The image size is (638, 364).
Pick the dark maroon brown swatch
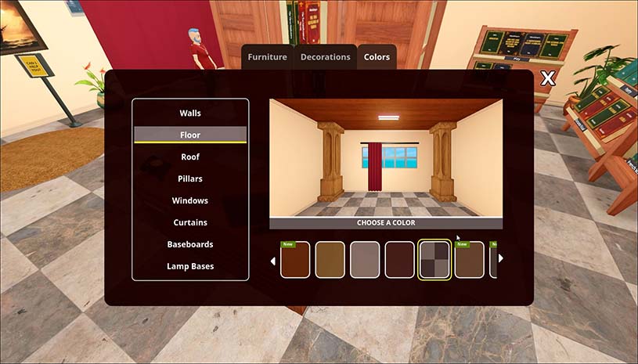click(400, 259)
